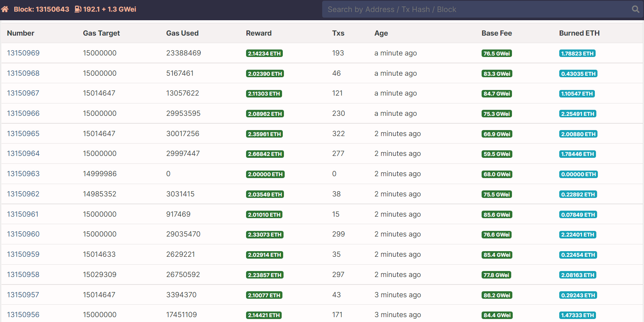This screenshot has width=644, height=322.
Task: Click the Burned ETH column header
Action: [579, 33]
